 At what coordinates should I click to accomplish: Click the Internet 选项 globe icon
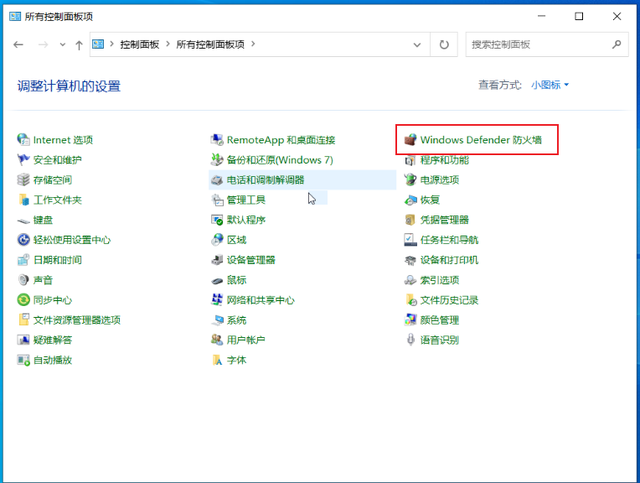click(x=23, y=140)
